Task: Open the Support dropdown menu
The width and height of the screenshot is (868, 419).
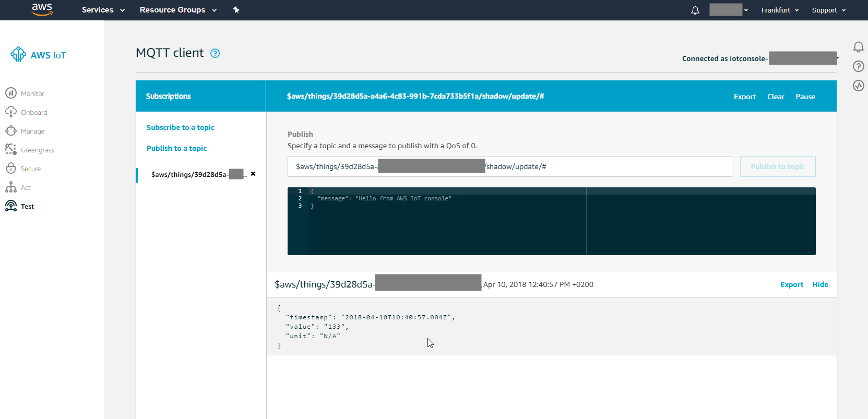Action: (x=828, y=10)
